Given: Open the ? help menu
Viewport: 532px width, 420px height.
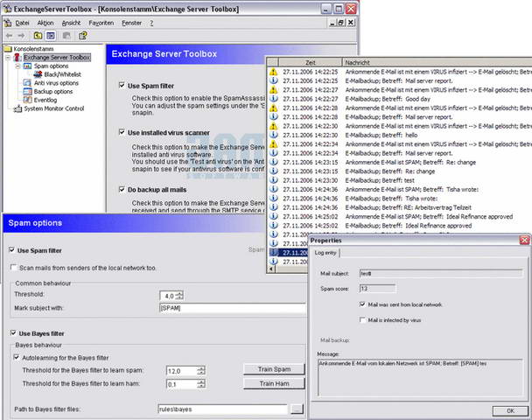Looking at the screenshot, I should tap(151, 23).
